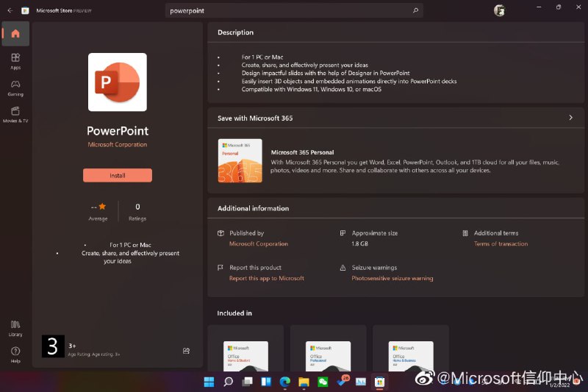Open the Apps section
The width and height of the screenshot is (588, 392).
[x=15, y=62]
